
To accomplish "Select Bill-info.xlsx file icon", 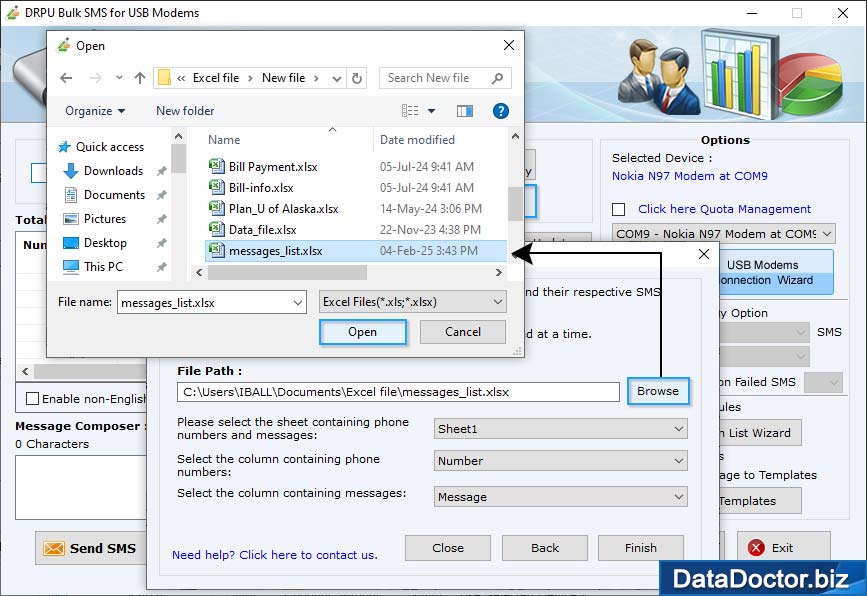I will [x=216, y=187].
